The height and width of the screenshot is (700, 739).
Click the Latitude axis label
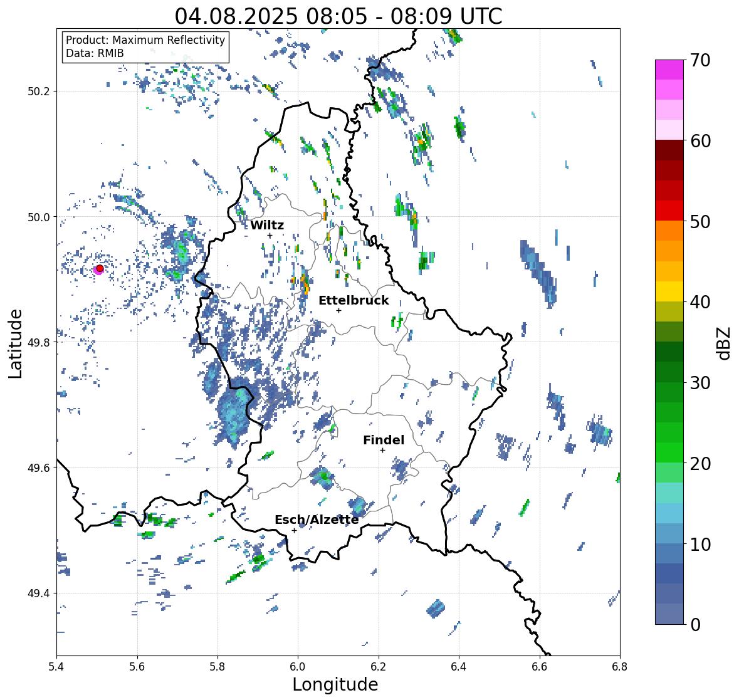coord(16,343)
